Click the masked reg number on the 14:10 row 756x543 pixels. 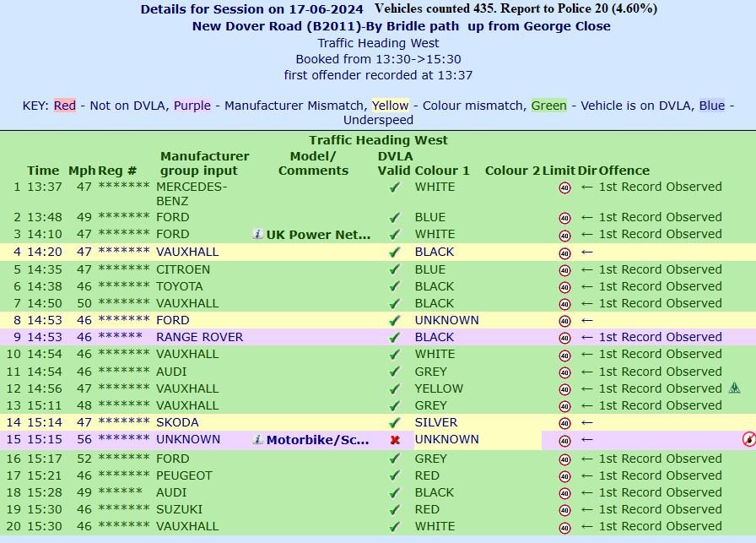[124, 234]
